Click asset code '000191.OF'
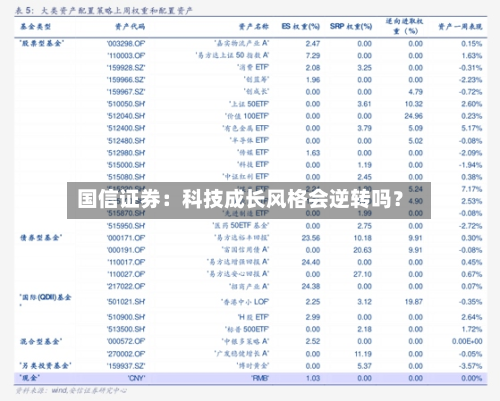Image resolution: width=500 pixels, height=401 pixels. point(126,250)
